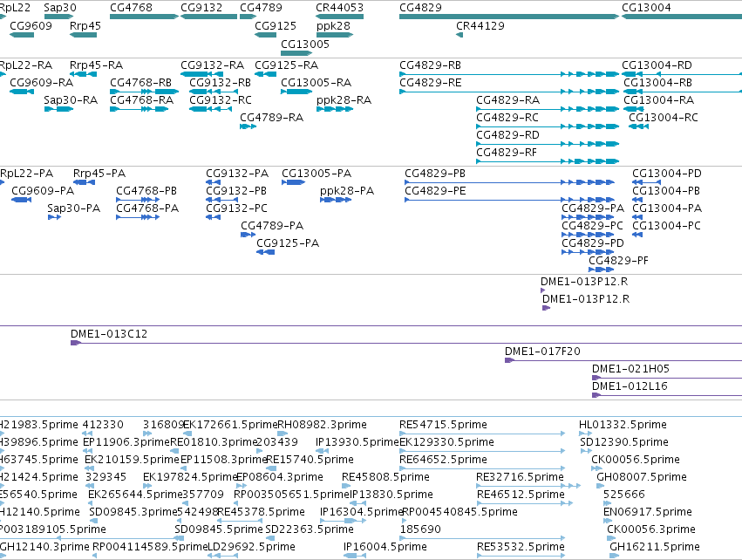Screen dimensions: 742x560
Task: Select the CG4829 gene feature
Action: [x=509, y=17]
